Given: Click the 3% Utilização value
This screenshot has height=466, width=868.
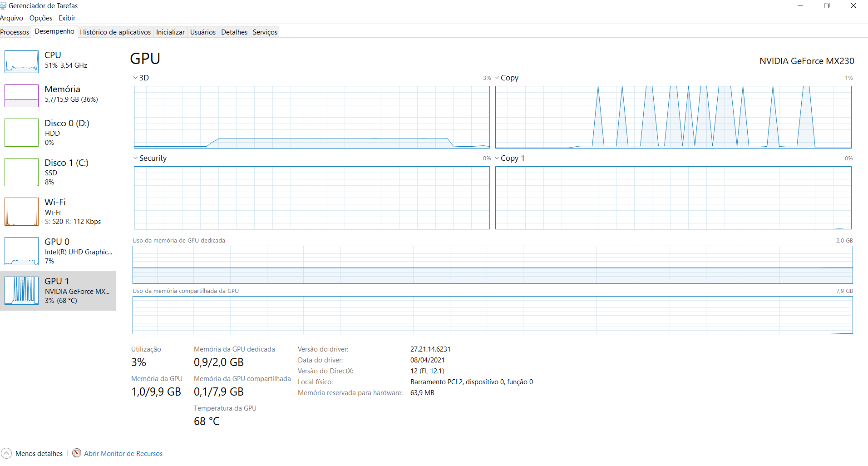Looking at the screenshot, I should coord(138,362).
